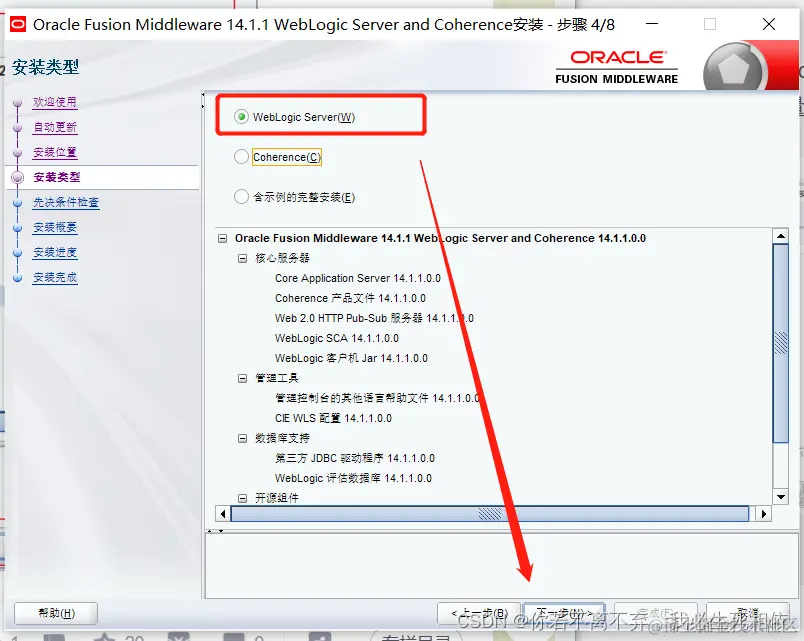This screenshot has height=641, width=804.
Task: Click the 数据库支持 group label
Action: (x=283, y=438)
